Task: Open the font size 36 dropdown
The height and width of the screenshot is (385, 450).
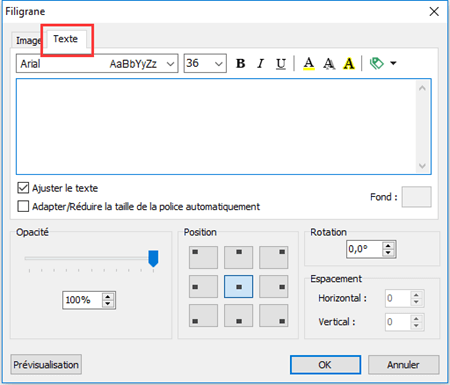Action: tap(205, 63)
